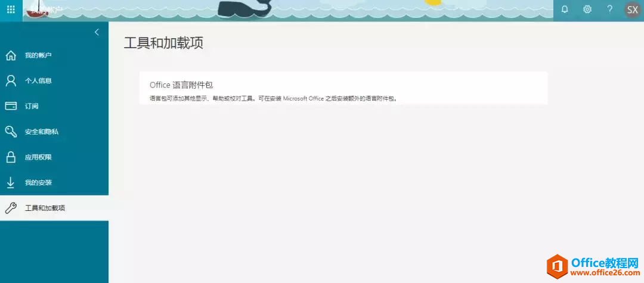Open the app launcher grid icon
Screen dimensions: 644x283
click(11, 10)
